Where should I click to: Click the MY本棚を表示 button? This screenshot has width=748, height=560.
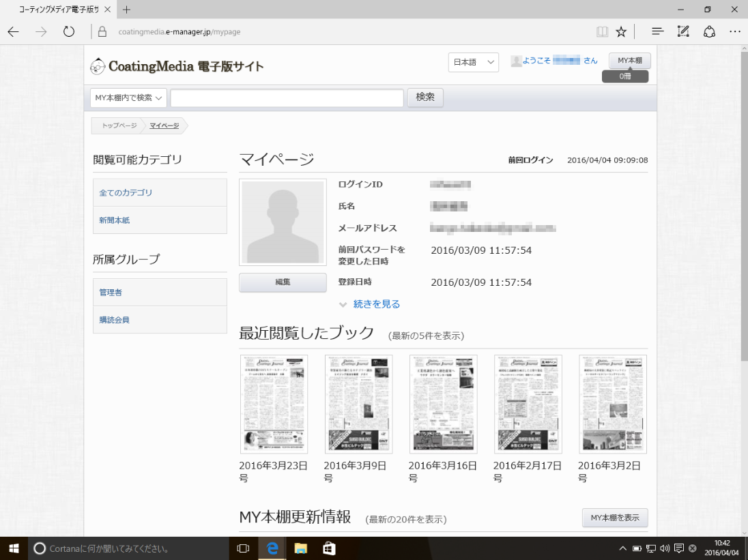[x=614, y=518]
